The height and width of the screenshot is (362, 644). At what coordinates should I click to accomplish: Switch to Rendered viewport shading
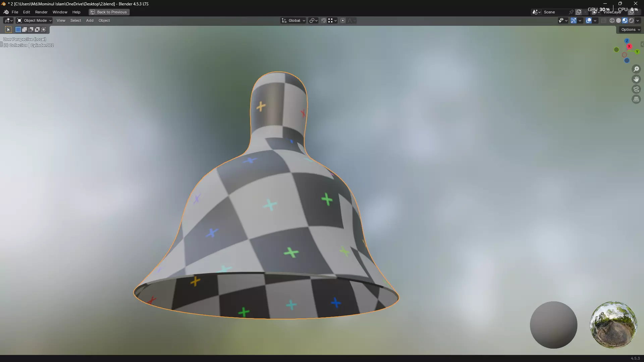coord(631,20)
